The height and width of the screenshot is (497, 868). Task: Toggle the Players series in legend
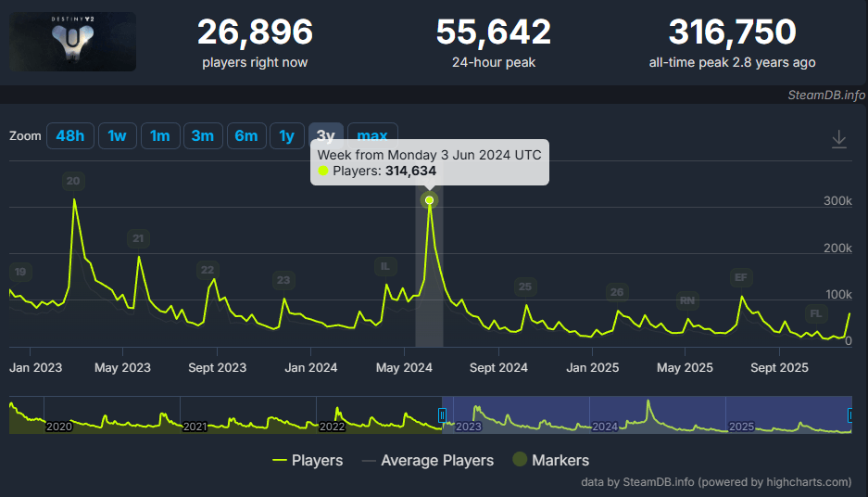308,460
